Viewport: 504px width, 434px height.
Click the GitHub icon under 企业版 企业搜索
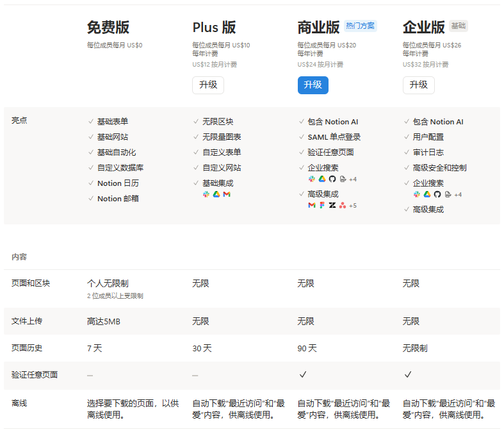coord(437,194)
